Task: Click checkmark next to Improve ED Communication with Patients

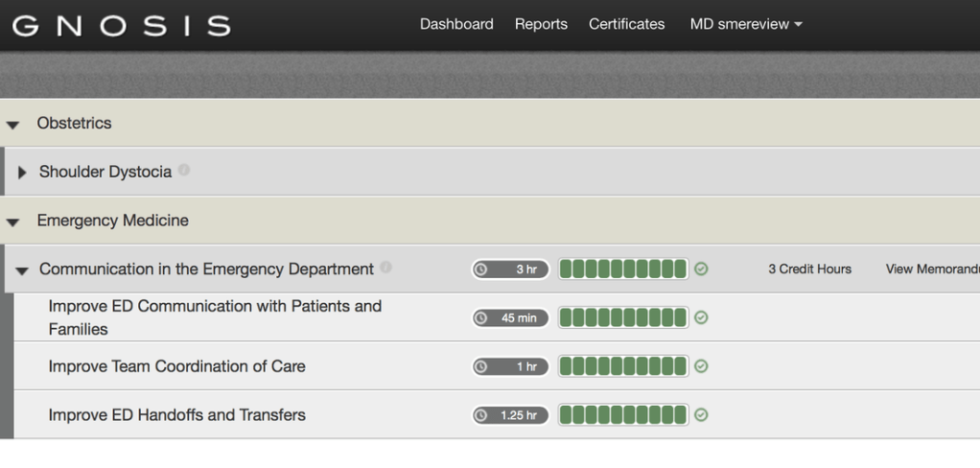Action: 702,317
